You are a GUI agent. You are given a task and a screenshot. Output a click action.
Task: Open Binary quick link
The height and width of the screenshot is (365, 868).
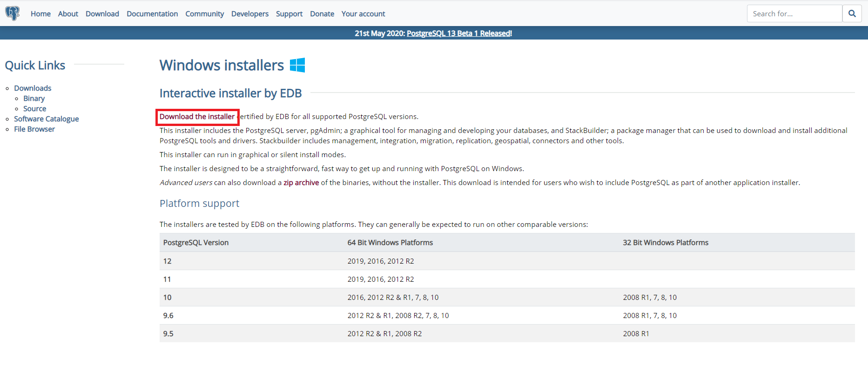tap(34, 99)
